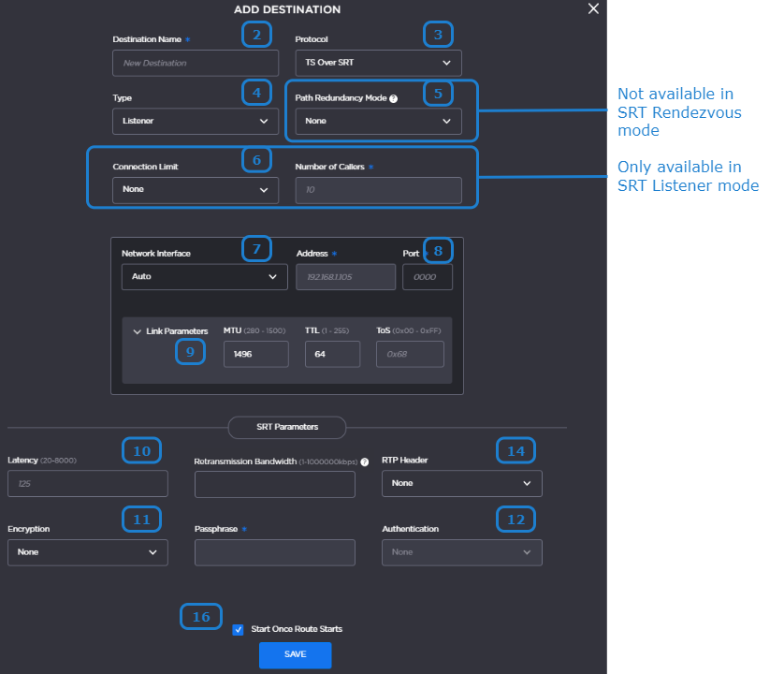The image size is (784, 674).
Task: Collapse the Link Parameters section
Action: coord(138,331)
